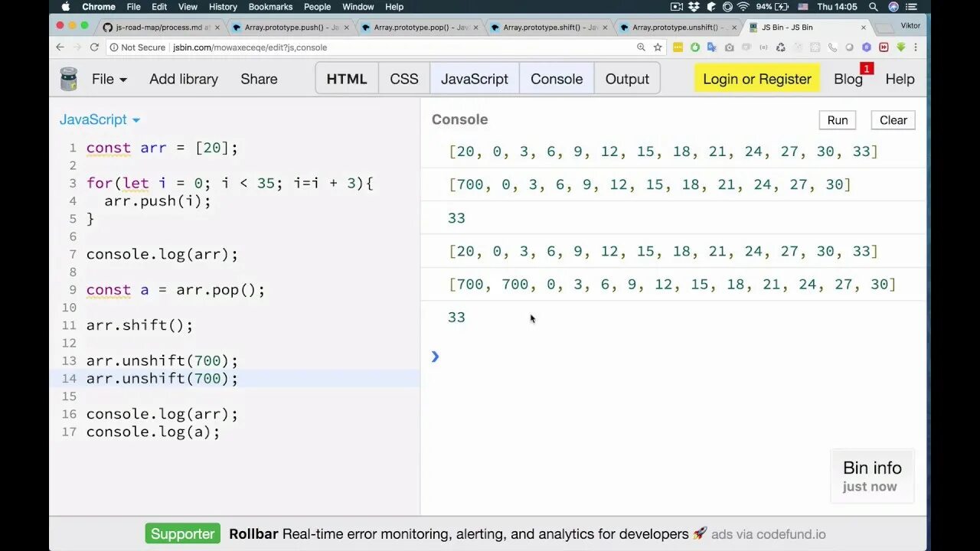
Task: Click the zoom magnifier in address bar
Action: (x=641, y=47)
